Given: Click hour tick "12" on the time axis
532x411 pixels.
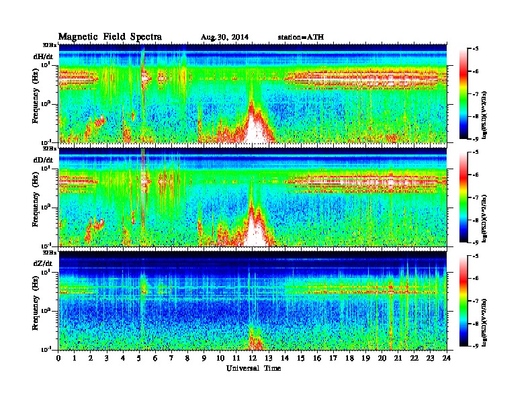Looking at the screenshot, I should pos(253,358).
